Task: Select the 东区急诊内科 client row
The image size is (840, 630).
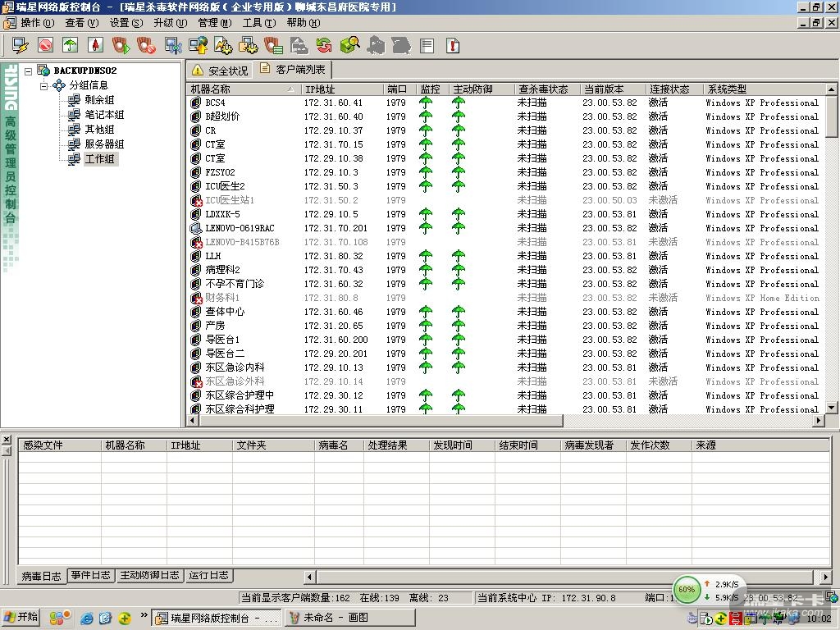Action: coord(505,367)
